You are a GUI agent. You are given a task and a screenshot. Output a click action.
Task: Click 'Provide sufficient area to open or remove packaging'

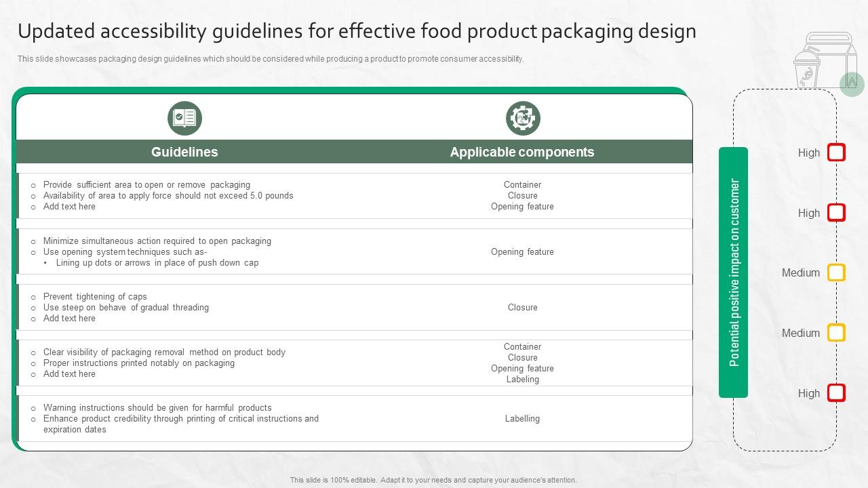point(146,184)
